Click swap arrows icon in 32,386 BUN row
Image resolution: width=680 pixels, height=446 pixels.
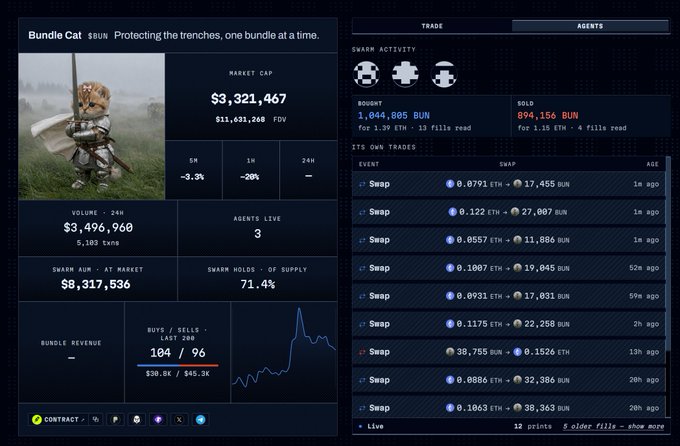pyautogui.click(x=362, y=380)
